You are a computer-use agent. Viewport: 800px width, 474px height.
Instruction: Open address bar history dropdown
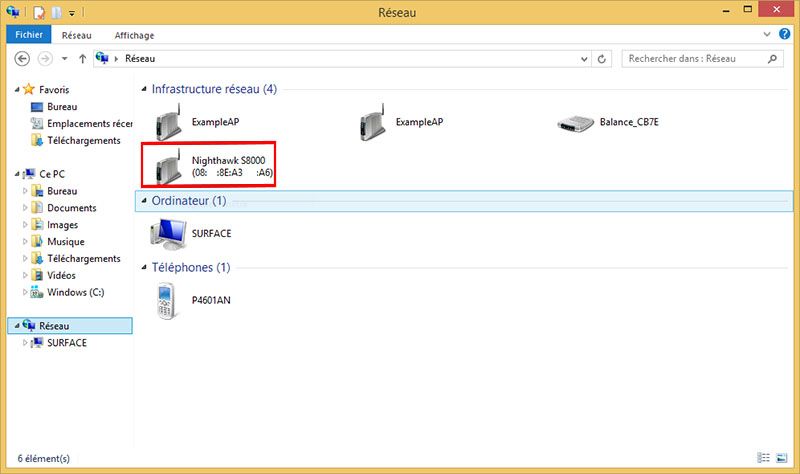pyautogui.click(x=582, y=59)
